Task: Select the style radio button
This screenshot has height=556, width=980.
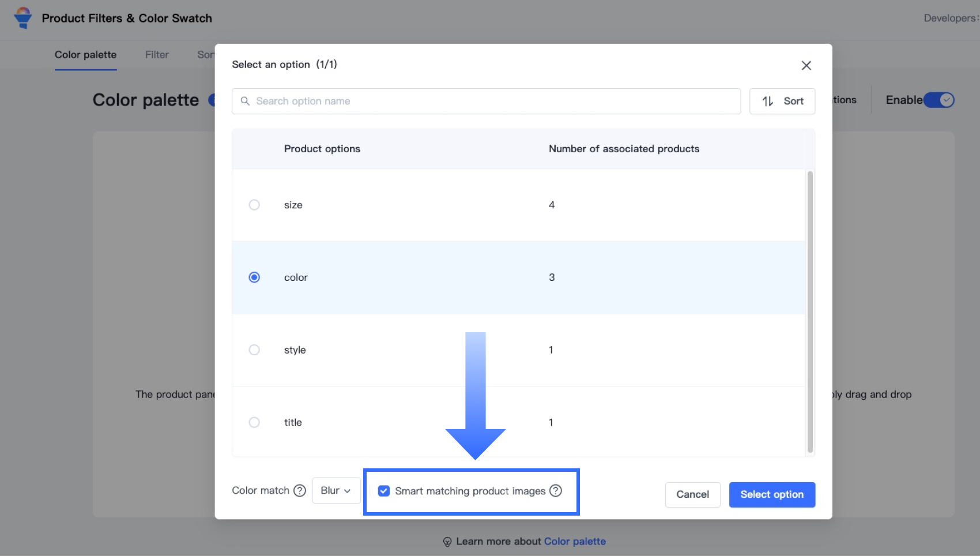Action: [254, 350]
